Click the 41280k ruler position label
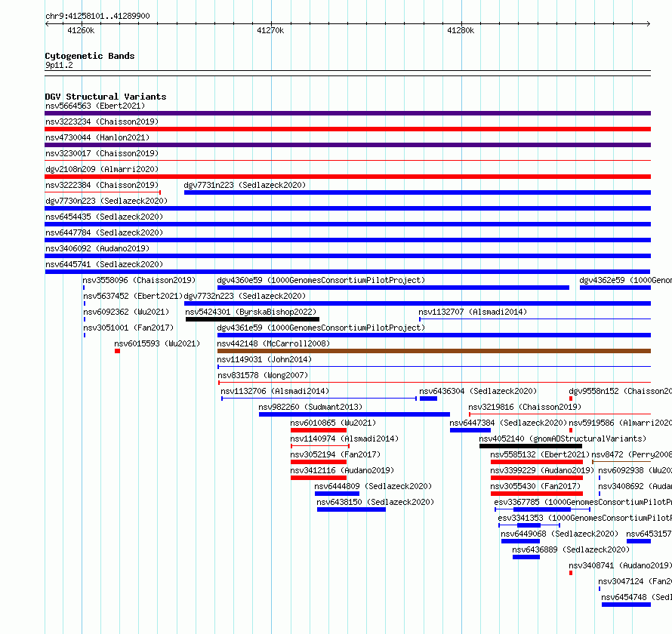Screen dimensions: 672x634 point(461,30)
